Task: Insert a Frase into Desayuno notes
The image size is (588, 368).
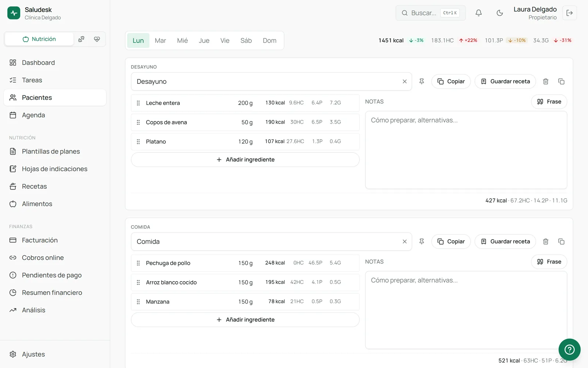Action: (x=549, y=102)
